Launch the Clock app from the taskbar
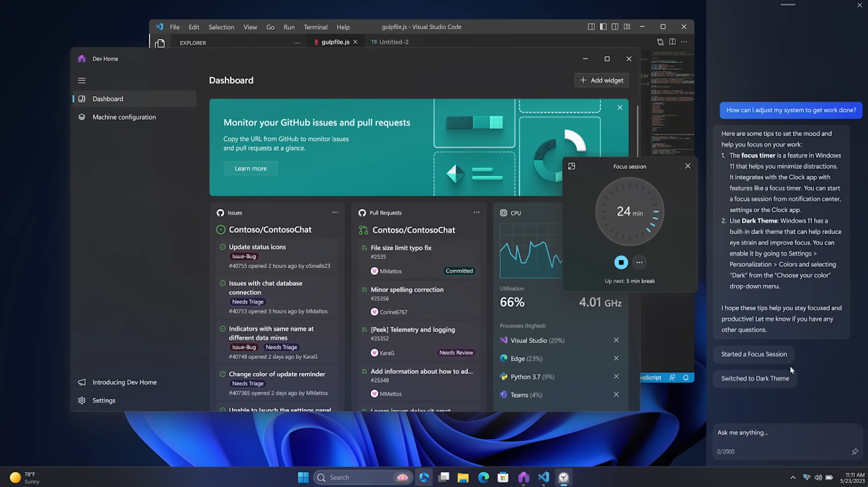Image resolution: width=868 pixels, height=487 pixels. pos(563,477)
